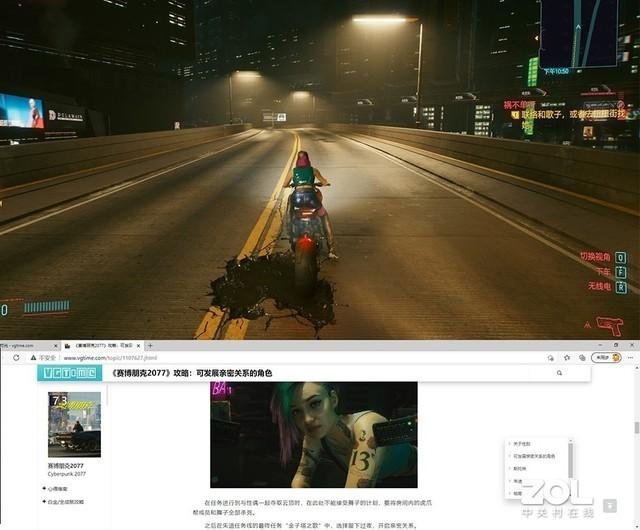Click the F key prompt for exiting vehicle
The height and width of the screenshot is (530, 640).
pos(621,271)
